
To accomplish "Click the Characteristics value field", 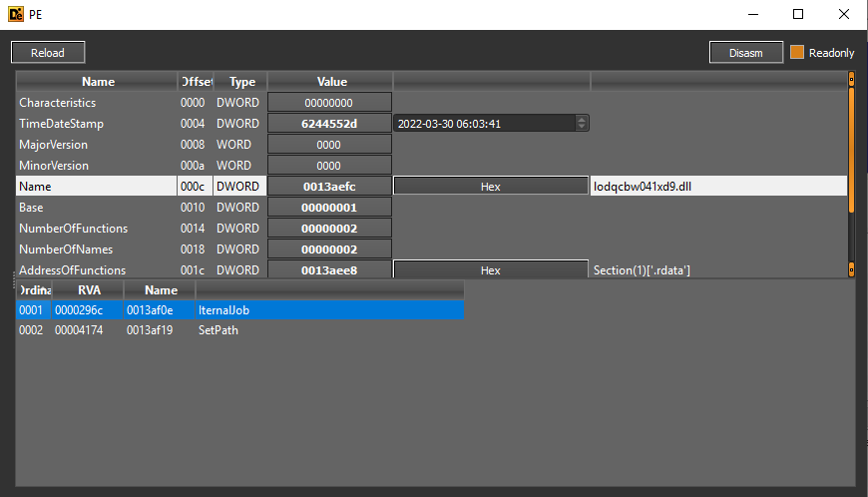I will [x=329, y=103].
